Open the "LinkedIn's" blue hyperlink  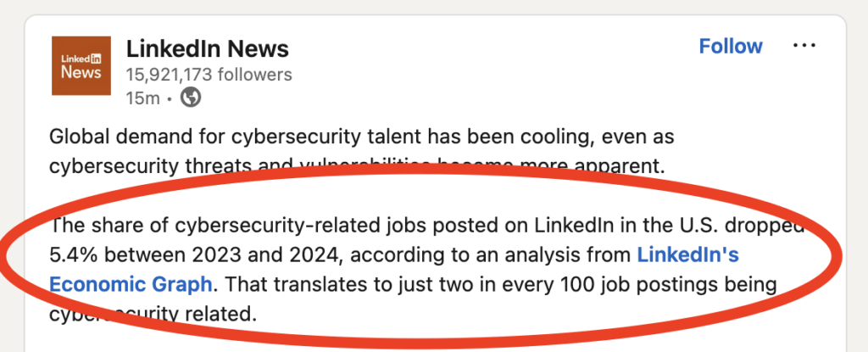[688, 255]
